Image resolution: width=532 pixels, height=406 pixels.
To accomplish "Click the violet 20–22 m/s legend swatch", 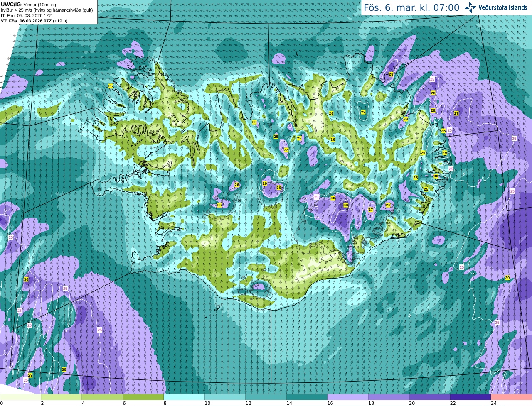I will click(x=430, y=397).
